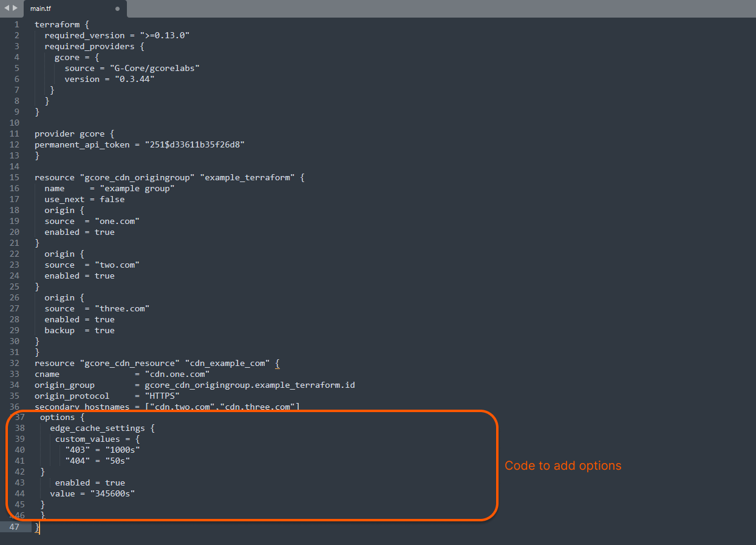Click line number 15 in the gutter
Viewport: 756px width, 545px height.
tap(14, 177)
